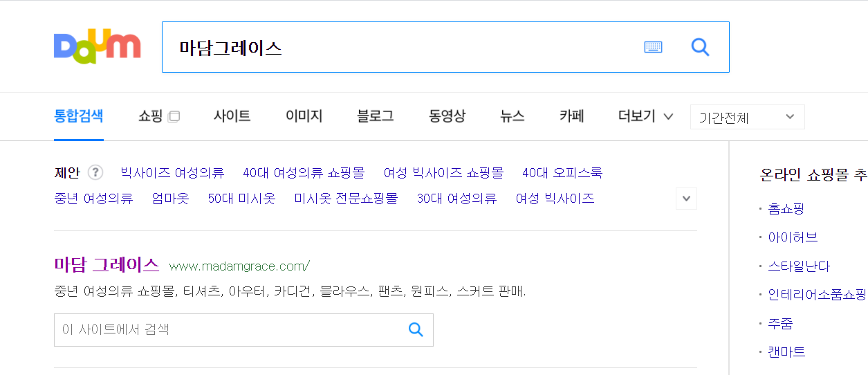
Task: Click the result description starting with 중년 여성의류 쇼핑몰
Action: click(x=290, y=291)
